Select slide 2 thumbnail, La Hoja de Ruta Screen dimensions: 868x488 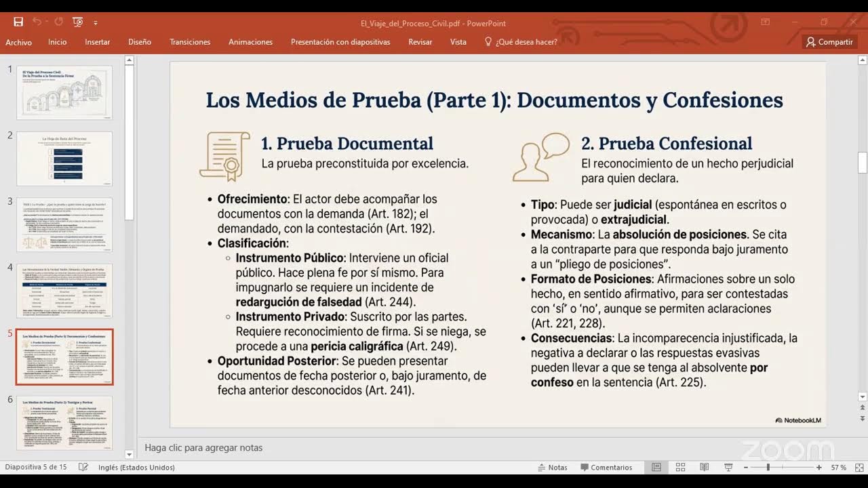[x=64, y=159]
